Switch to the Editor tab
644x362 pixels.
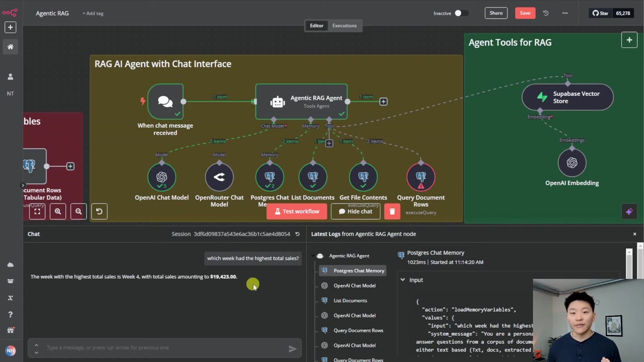click(316, 26)
